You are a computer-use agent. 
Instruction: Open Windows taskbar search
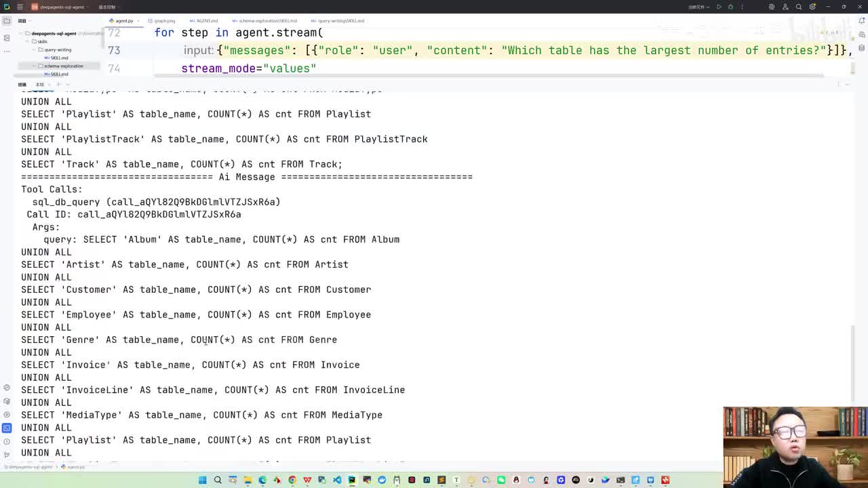218,480
